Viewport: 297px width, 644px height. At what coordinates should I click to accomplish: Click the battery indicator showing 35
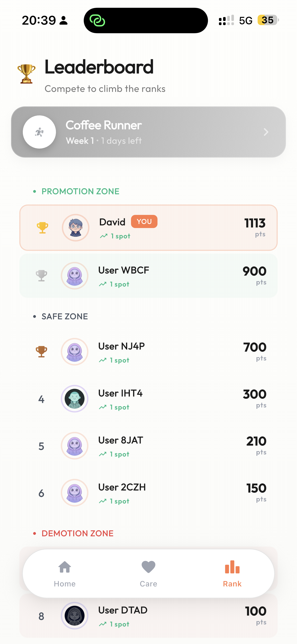267,20
